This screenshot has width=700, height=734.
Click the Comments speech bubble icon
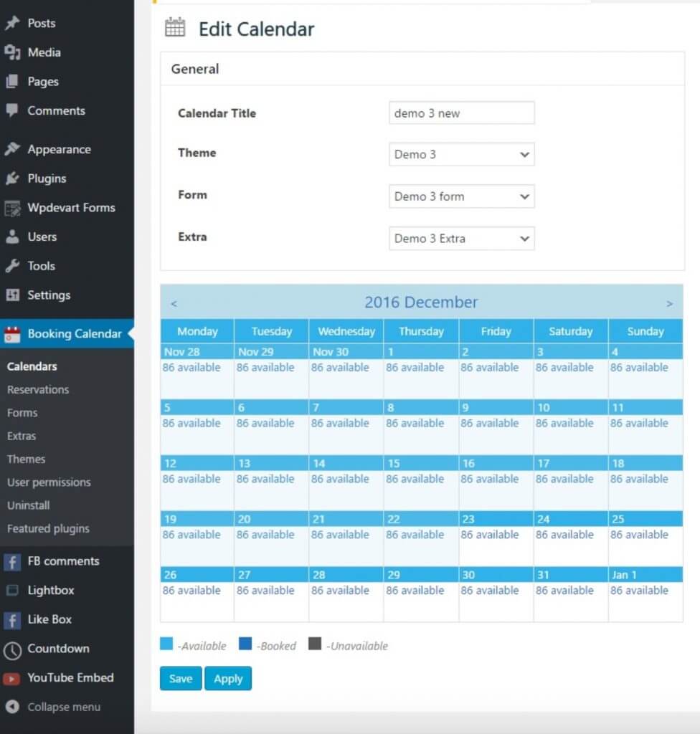12,110
